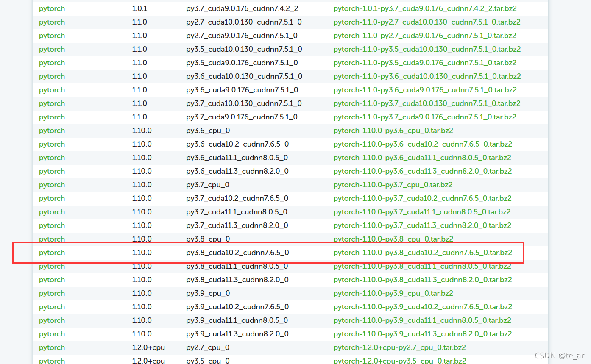Image resolution: width=591 pixels, height=364 pixels.
Task: Open pytorch-1.1.0-py3.6_cuda9.0.176_cudnn7.5.1_0.tar.bz2
Action: 425,90
